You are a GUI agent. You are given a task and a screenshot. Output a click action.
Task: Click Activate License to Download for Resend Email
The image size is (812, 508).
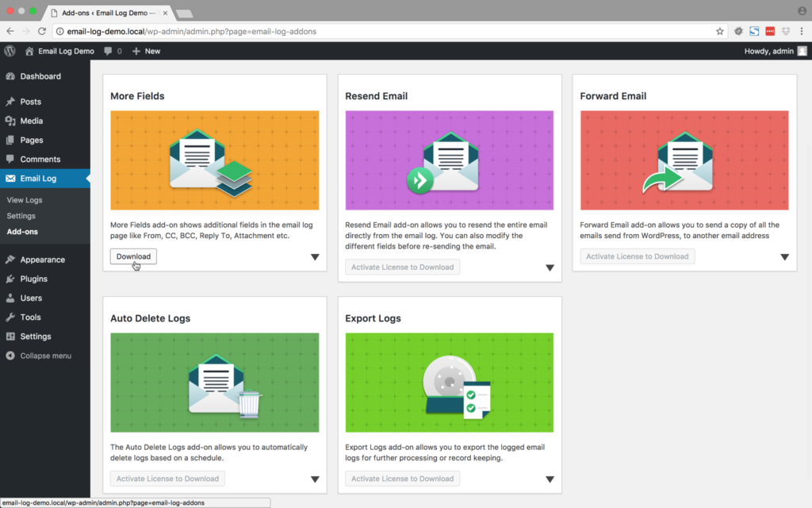pos(402,267)
